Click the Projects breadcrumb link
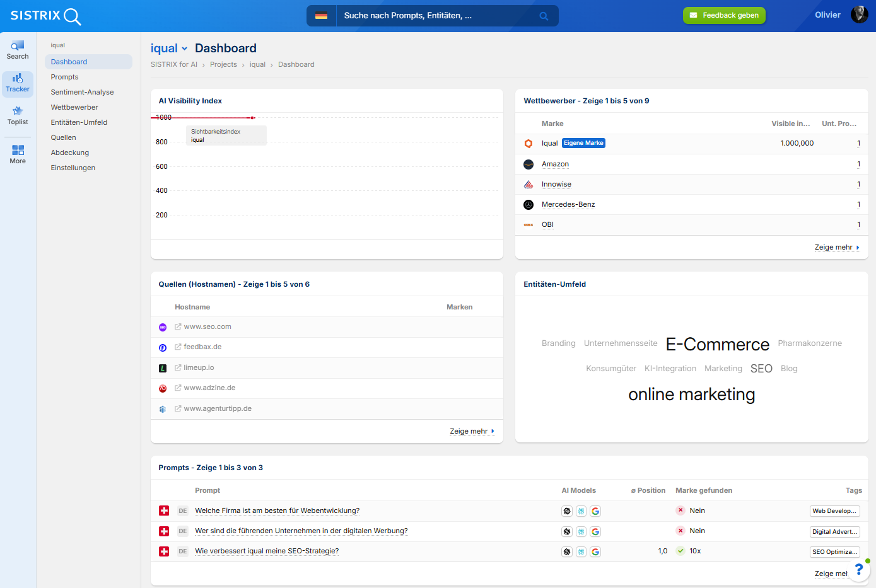The image size is (876, 588). pos(223,64)
